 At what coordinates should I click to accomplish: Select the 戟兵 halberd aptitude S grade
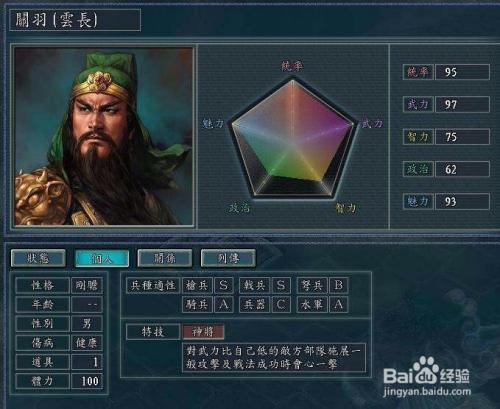[x=281, y=285]
